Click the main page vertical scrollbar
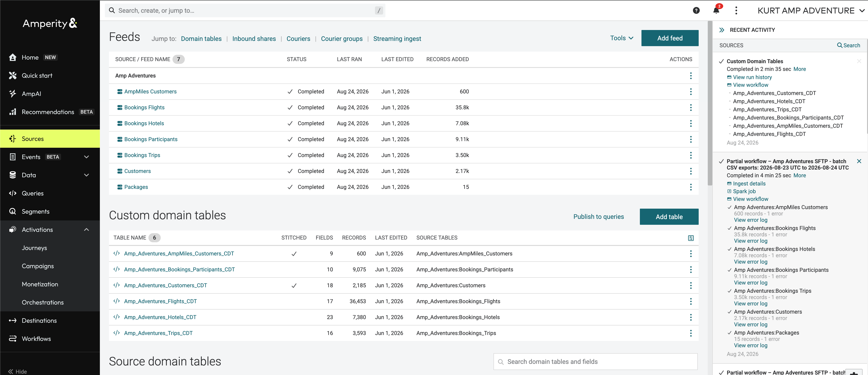This screenshot has width=868, height=375. (x=710, y=103)
